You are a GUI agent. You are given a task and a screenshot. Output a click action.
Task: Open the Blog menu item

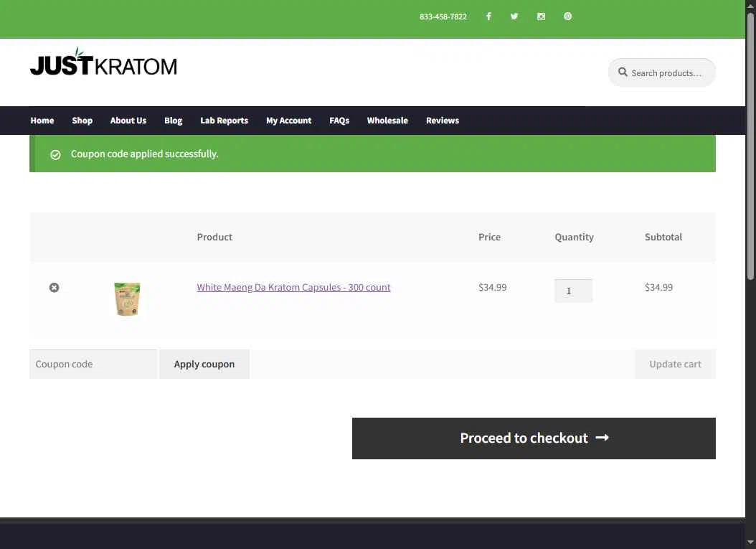(173, 121)
